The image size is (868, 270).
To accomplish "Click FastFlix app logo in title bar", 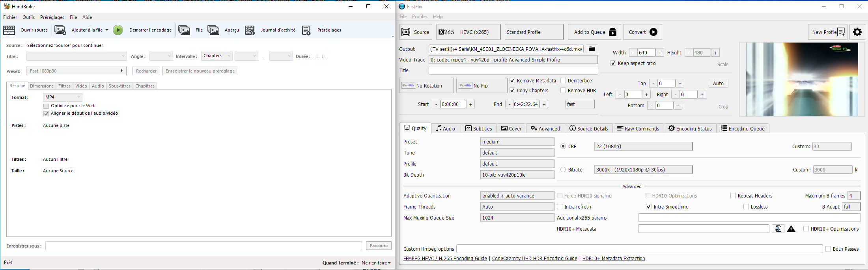I will pyautogui.click(x=402, y=6).
